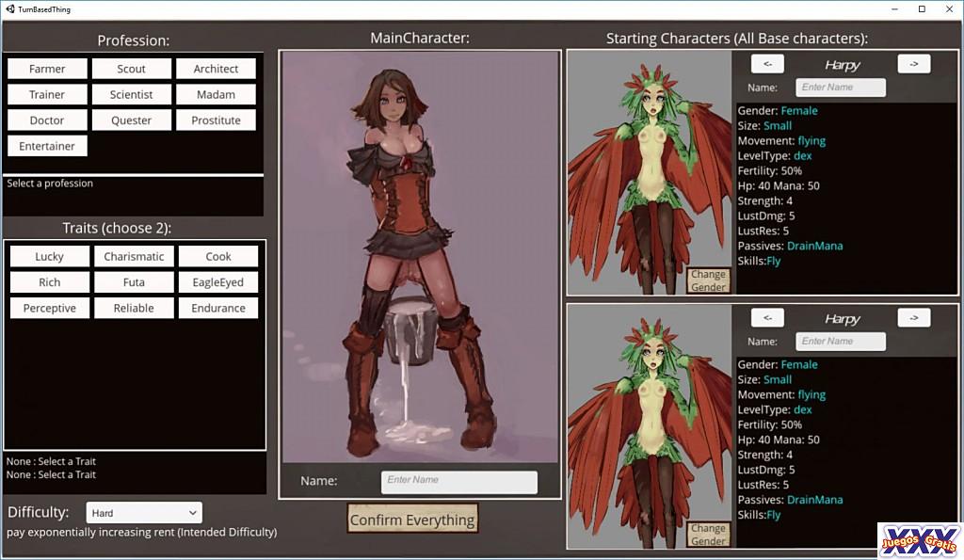Click the TurnBasedThing app icon in the title bar

tap(9, 9)
